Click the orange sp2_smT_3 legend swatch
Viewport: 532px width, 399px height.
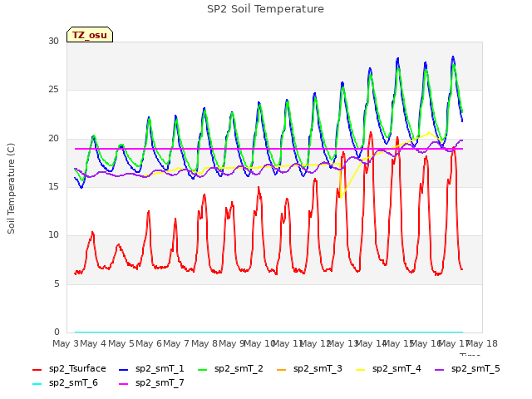click(282, 369)
